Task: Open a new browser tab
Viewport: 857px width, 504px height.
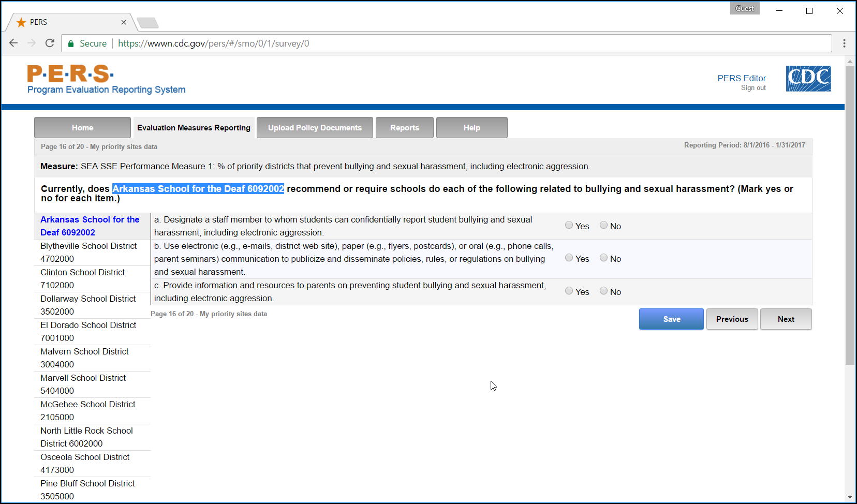Action: (x=148, y=23)
